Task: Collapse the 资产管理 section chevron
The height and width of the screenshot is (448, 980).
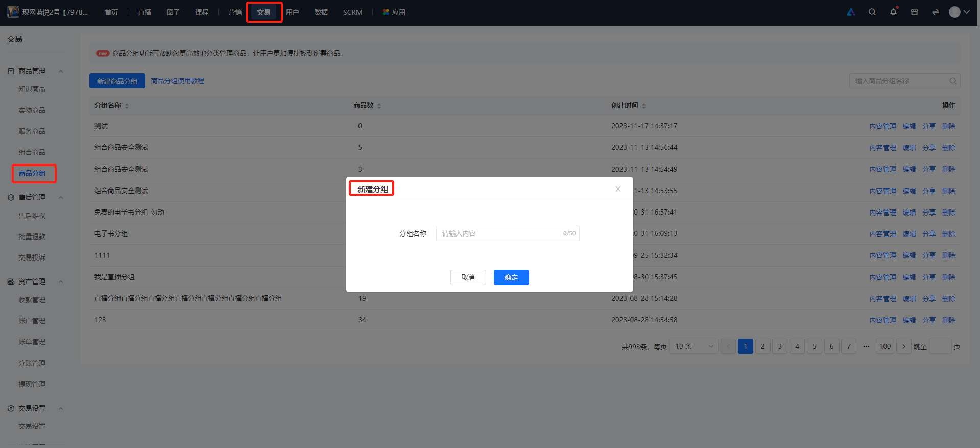Action: [61, 281]
